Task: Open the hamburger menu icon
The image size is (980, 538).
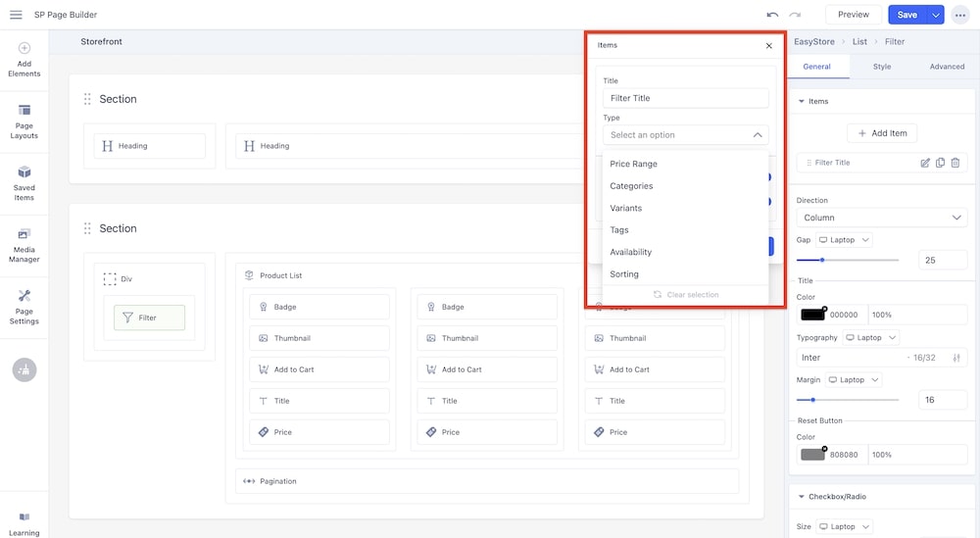Action: (x=16, y=15)
